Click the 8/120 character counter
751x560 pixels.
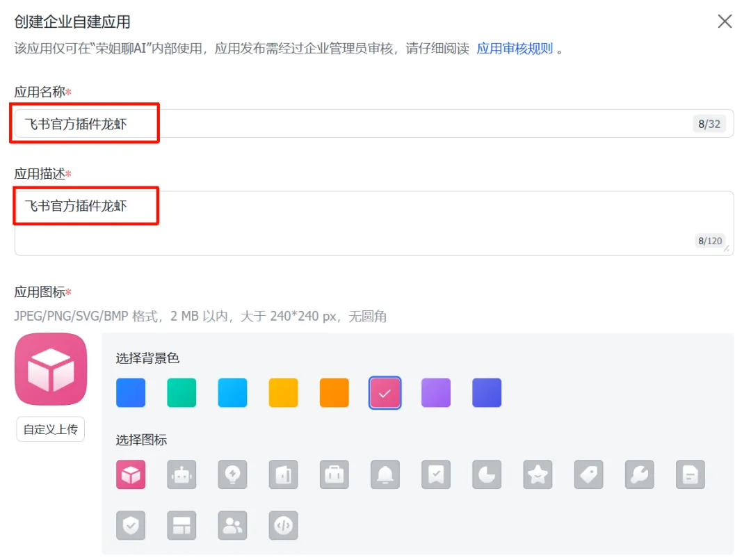click(x=710, y=241)
